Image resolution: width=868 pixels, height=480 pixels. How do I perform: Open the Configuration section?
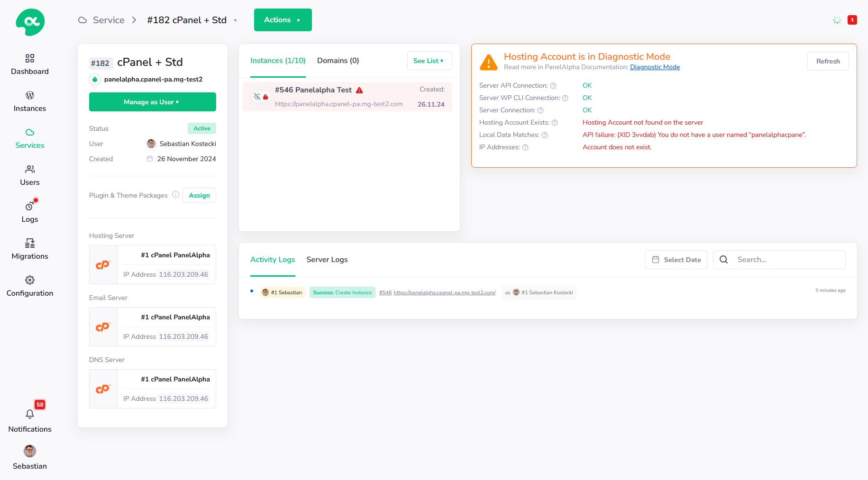coord(30,287)
